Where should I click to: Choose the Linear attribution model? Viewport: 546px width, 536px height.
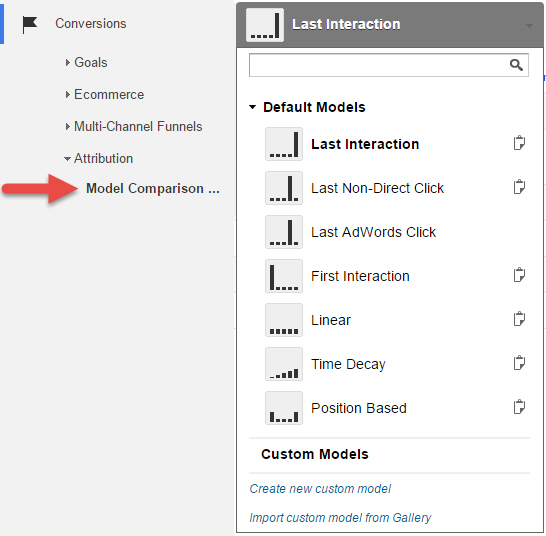331,320
